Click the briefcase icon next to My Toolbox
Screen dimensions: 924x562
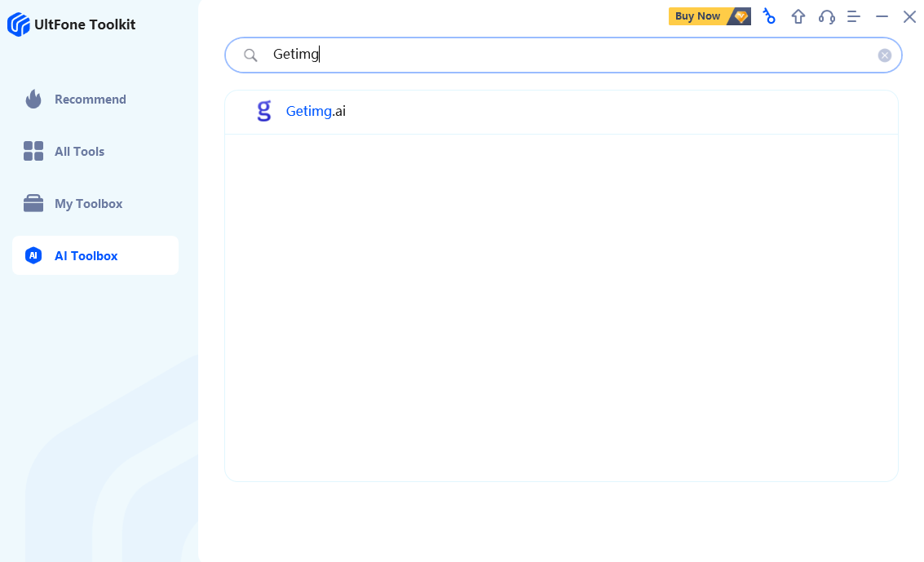click(33, 203)
